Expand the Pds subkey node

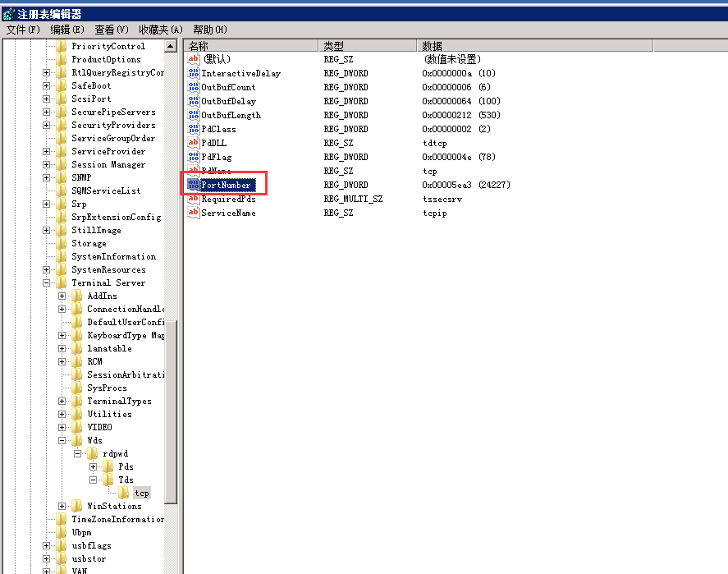coord(94,466)
